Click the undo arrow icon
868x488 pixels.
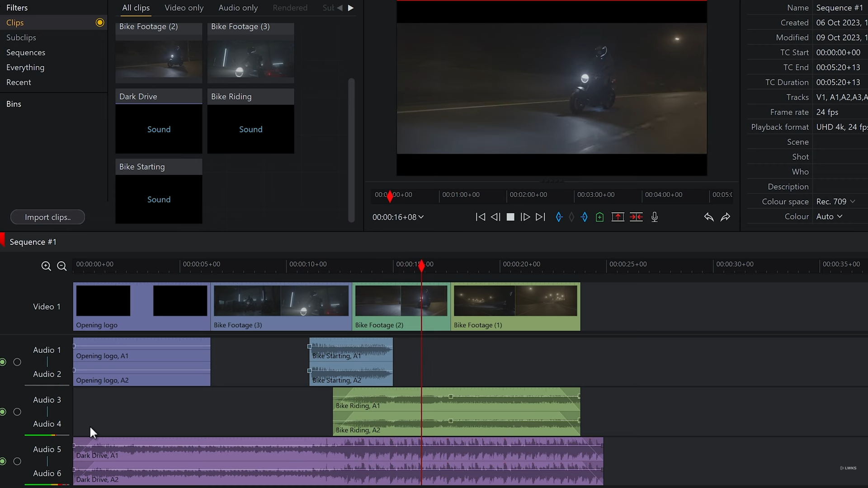pos(708,217)
